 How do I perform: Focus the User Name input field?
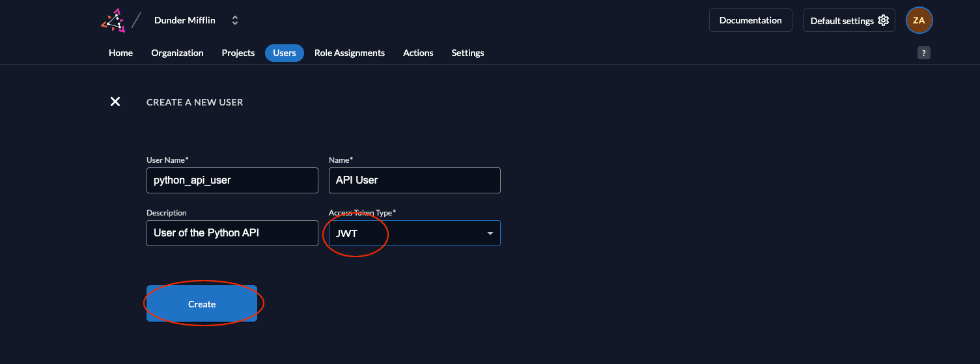[232, 180]
